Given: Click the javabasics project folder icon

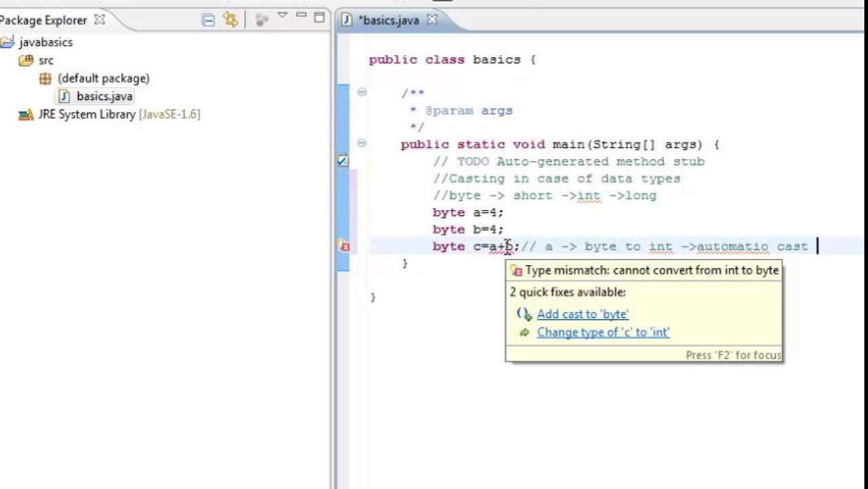Looking at the screenshot, I should (7, 42).
